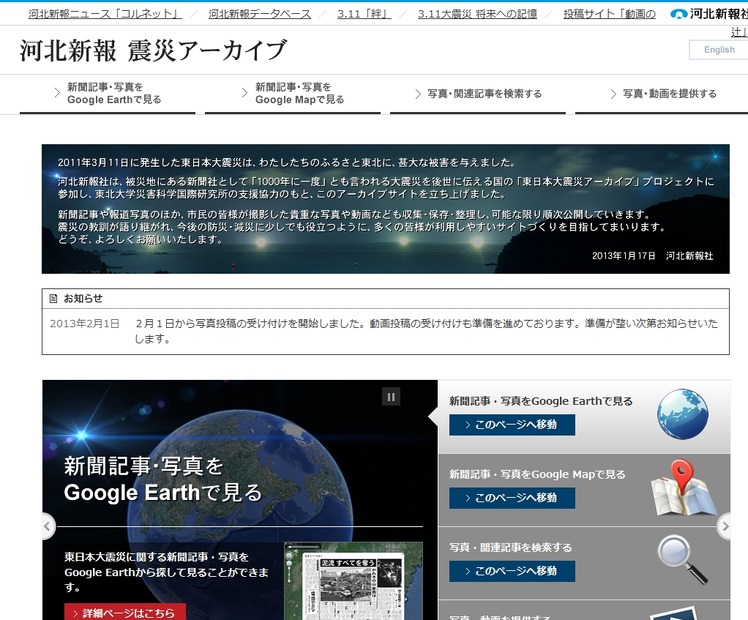Image resolution: width=748 pixels, height=620 pixels.
Task: Click the red 詳細ページはこちら button
Action: (125, 612)
